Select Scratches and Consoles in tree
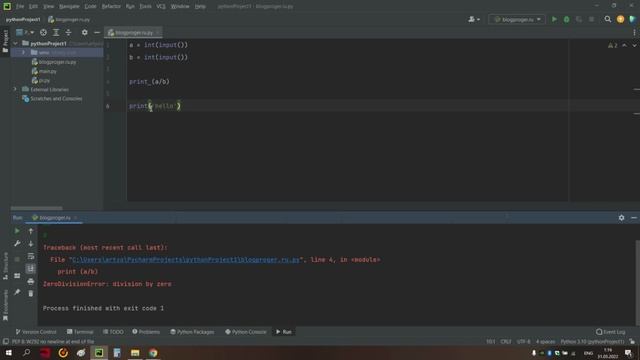 click(56, 99)
